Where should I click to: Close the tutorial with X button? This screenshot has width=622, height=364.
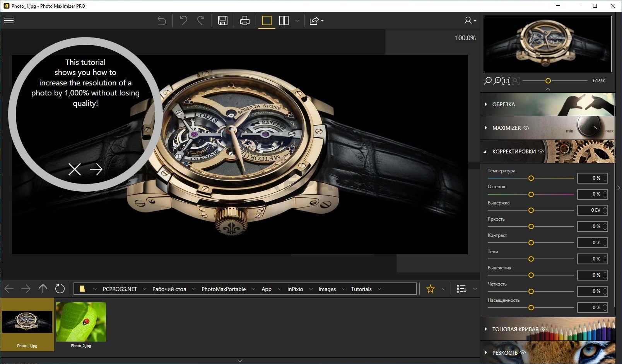74,169
